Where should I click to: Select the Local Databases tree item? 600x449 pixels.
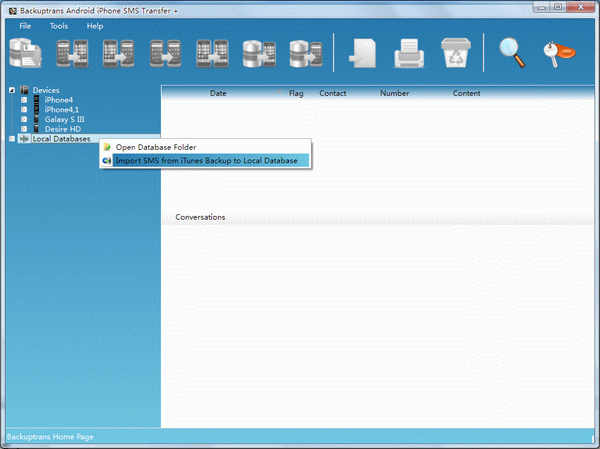coord(61,139)
